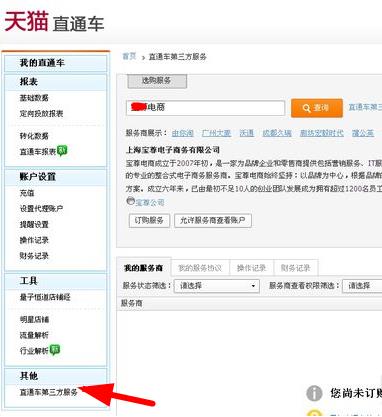Click the 服务商 column header
This screenshot has height=417, width=382.
tap(132, 303)
